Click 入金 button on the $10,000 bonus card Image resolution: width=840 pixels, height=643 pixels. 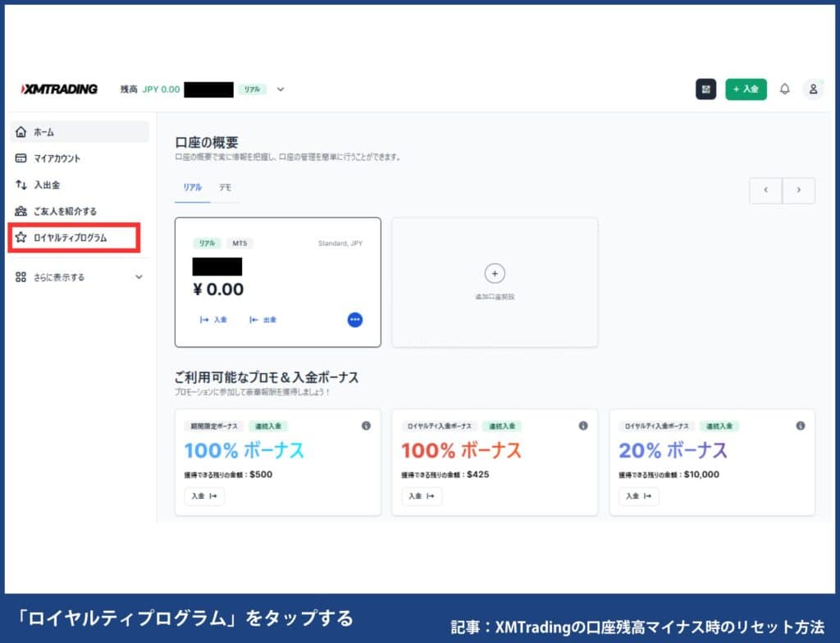click(x=638, y=496)
